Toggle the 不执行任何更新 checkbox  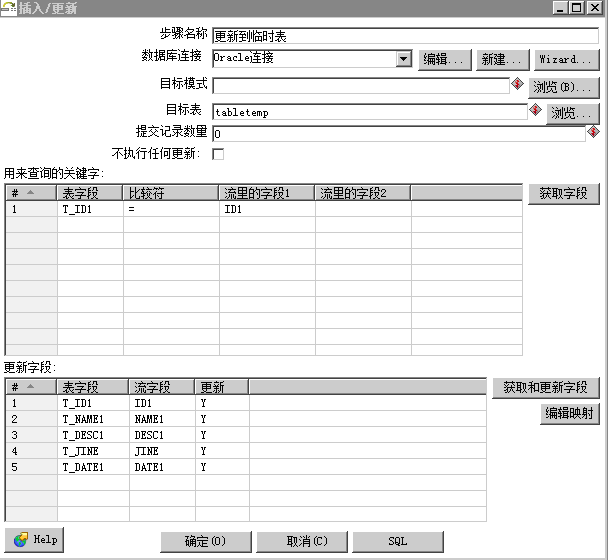point(218,154)
